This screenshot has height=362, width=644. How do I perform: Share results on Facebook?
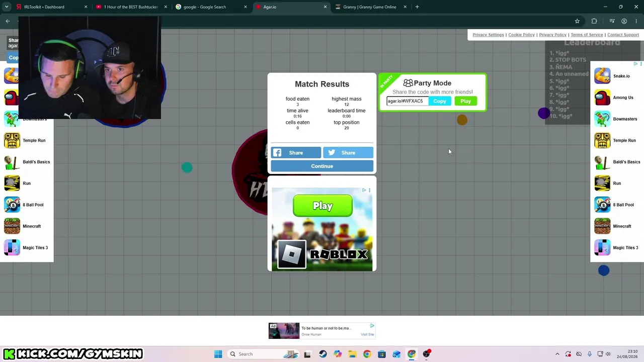click(296, 153)
